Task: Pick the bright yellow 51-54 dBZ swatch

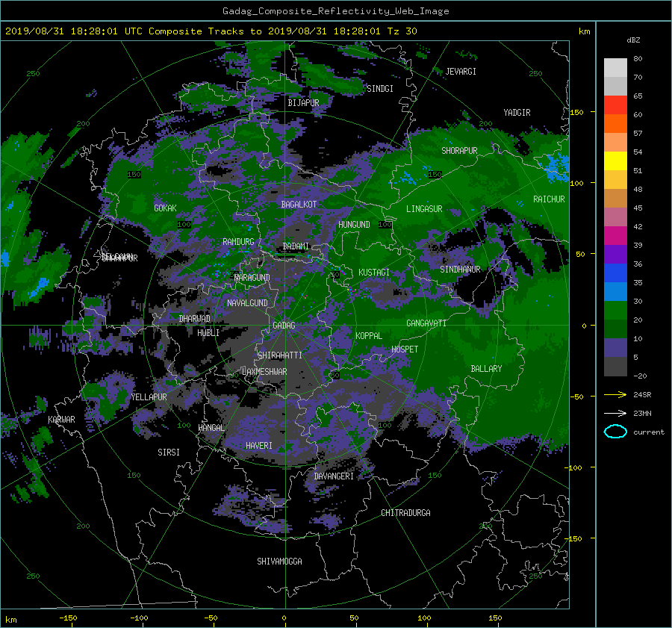Action: (x=615, y=161)
